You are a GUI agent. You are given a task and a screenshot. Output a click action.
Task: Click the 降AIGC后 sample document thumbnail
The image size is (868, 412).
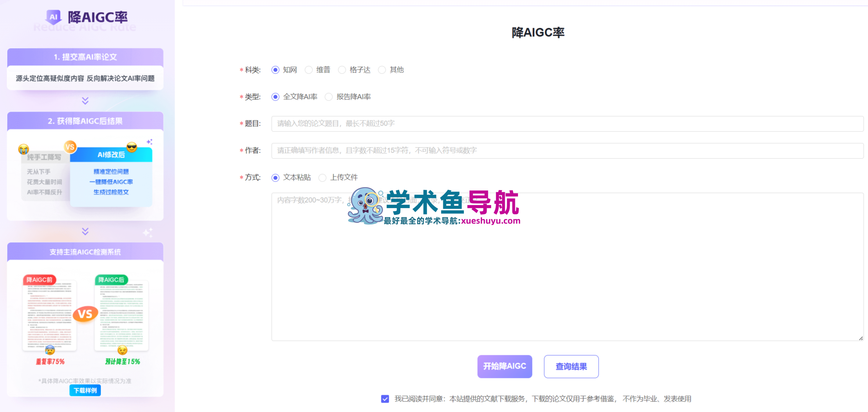(x=121, y=315)
